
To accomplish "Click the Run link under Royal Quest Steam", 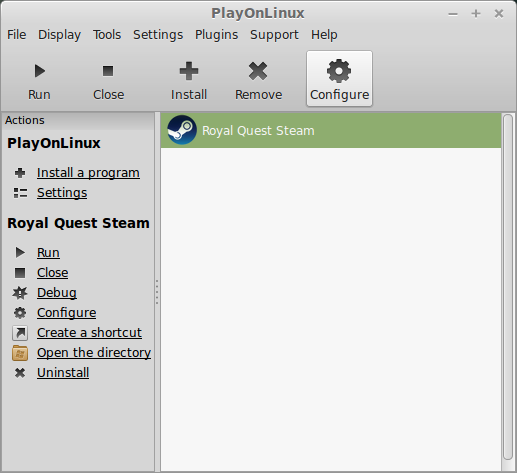I will click(x=48, y=252).
